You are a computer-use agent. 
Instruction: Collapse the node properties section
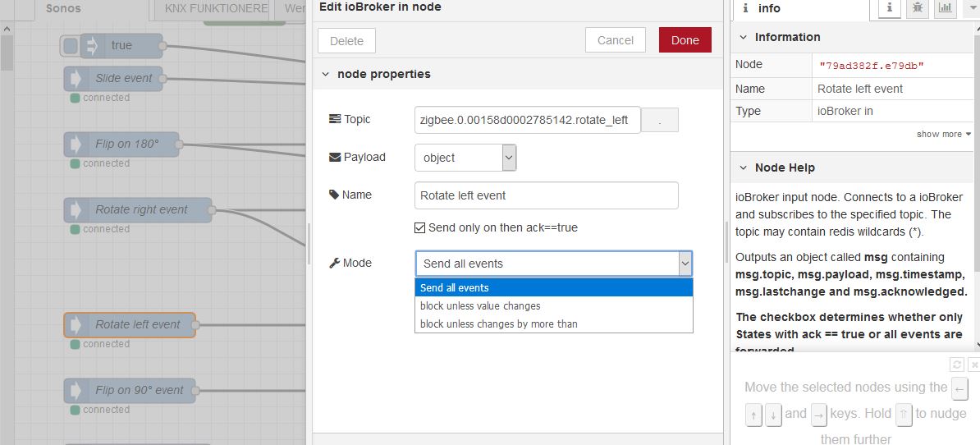coord(325,75)
